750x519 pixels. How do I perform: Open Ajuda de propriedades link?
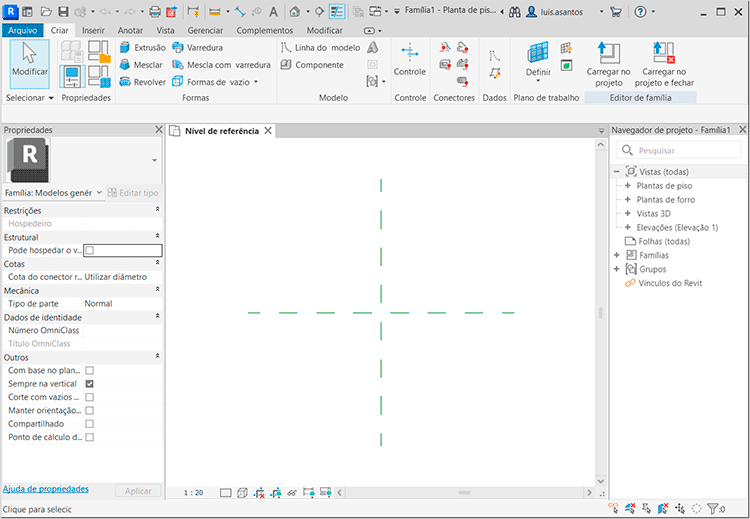[x=46, y=489]
